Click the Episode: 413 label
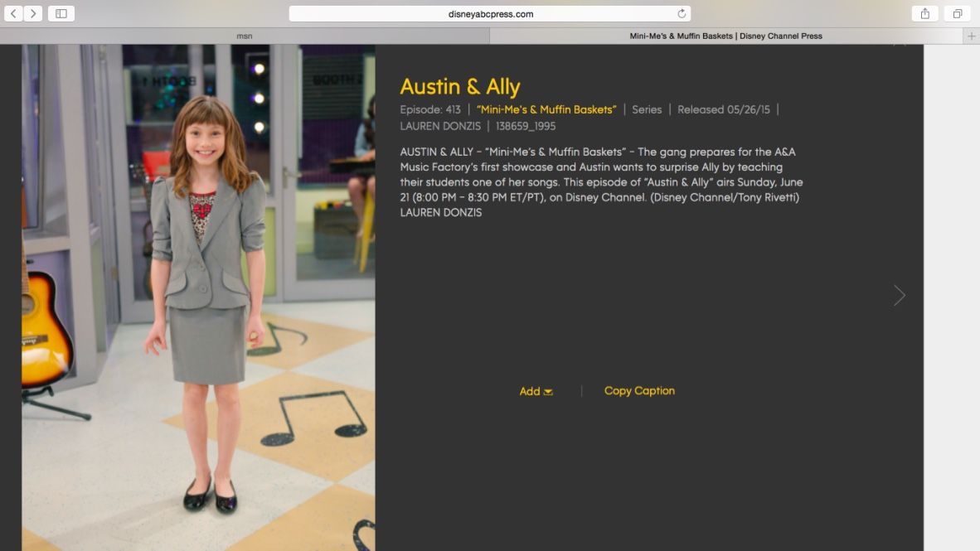Viewport: 980px width, 551px height. [430, 109]
